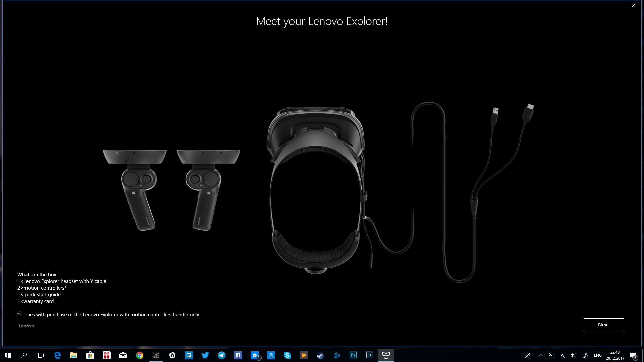Show hidden system tray icons
The height and width of the screenshot is (362, 644).
click(x=541, y=355)
